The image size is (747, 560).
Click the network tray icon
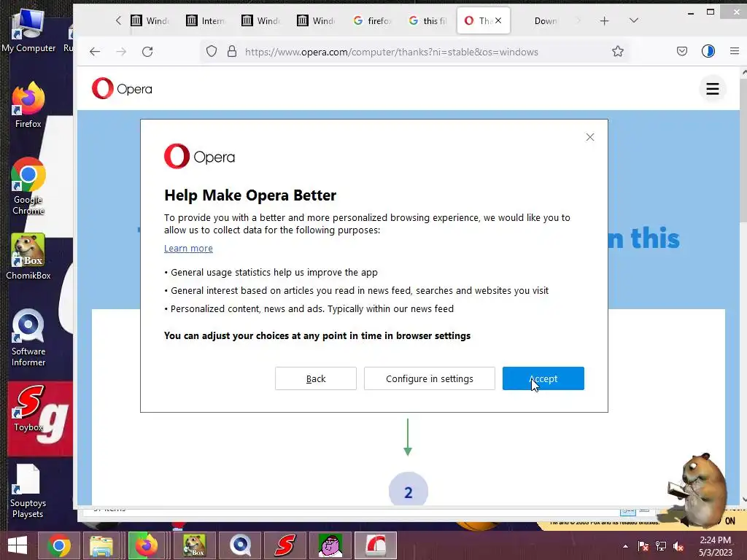pos(661,546)
